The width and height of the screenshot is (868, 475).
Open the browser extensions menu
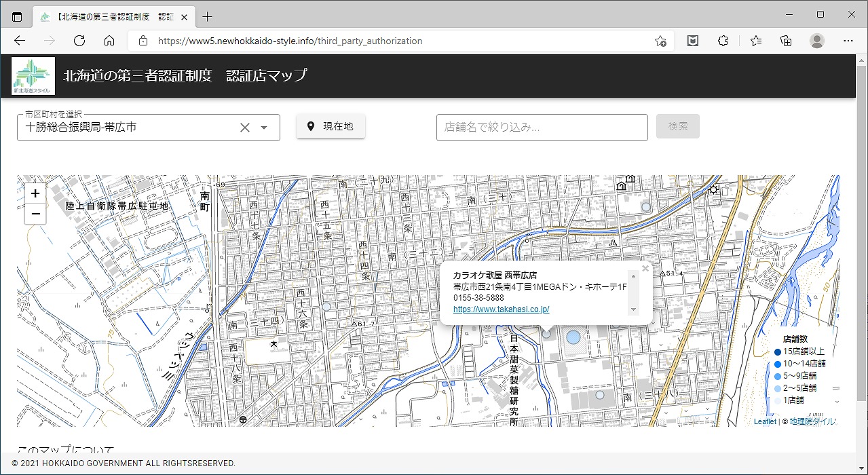723,41
